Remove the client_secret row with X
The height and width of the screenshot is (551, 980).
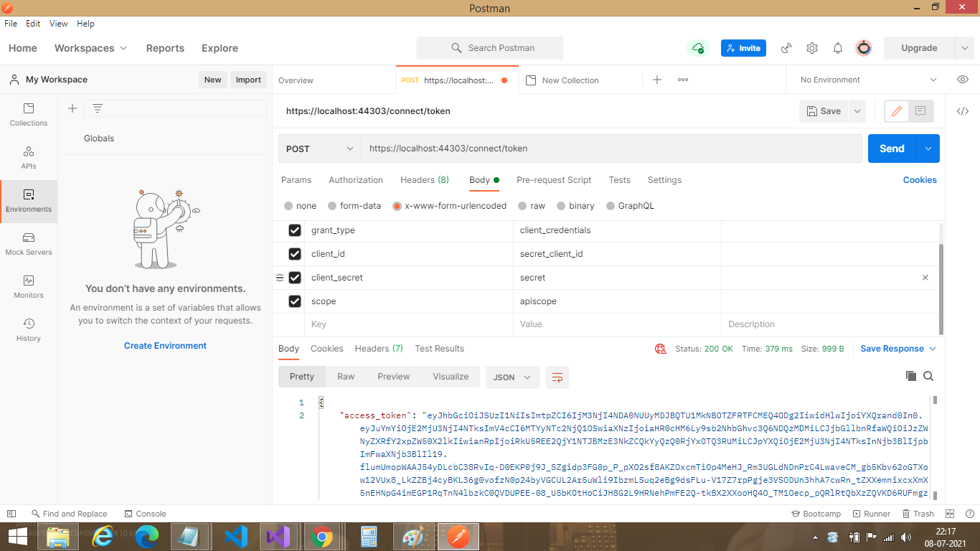925,278
